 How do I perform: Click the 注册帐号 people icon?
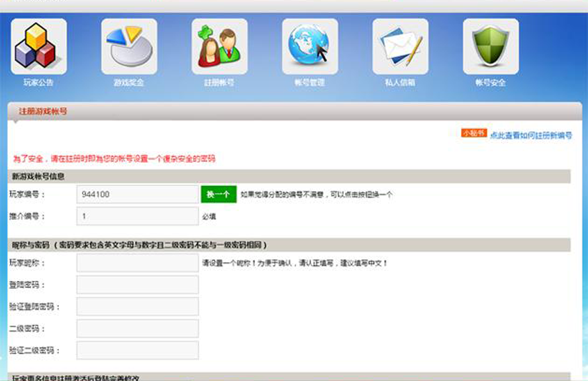pyautogui.click(x=219, y=46)
